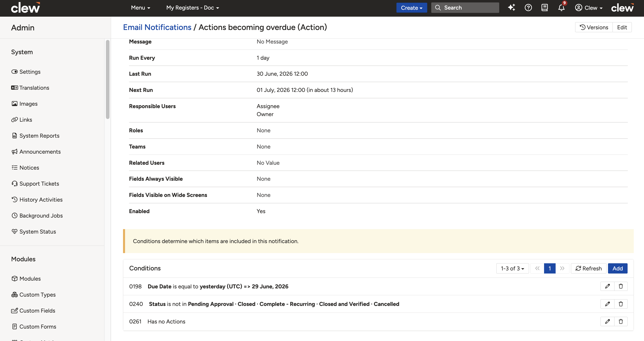
Task: Click the Enabled value 'Yes'
Action: click(261, 211)
